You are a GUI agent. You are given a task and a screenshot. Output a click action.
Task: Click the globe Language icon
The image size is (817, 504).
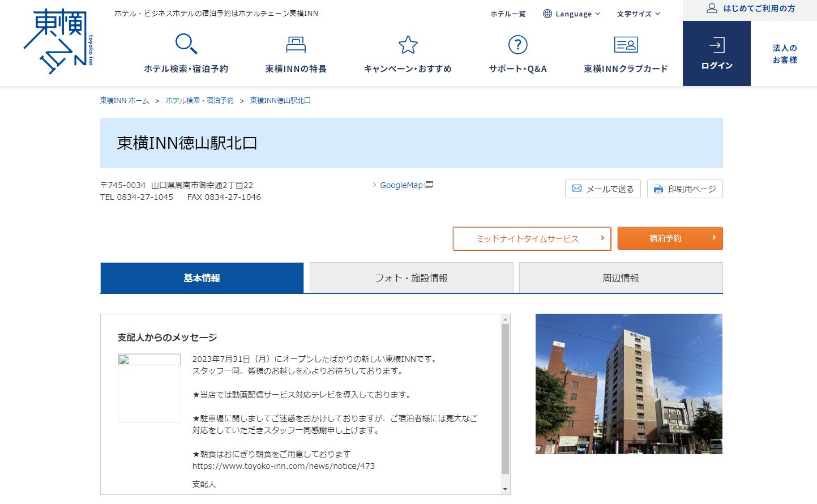pyautogui.click(x=547, y=14)
